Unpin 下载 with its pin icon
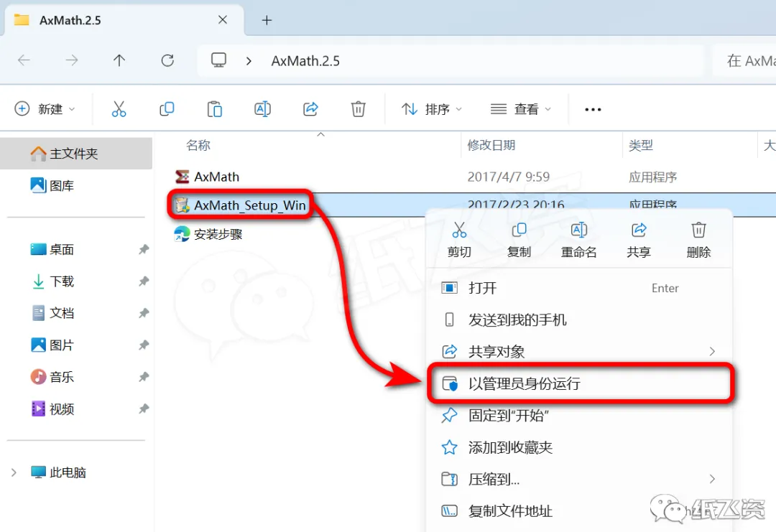This screenshot has width=776, height=532. pyautogui.click(x=144, y=281)
